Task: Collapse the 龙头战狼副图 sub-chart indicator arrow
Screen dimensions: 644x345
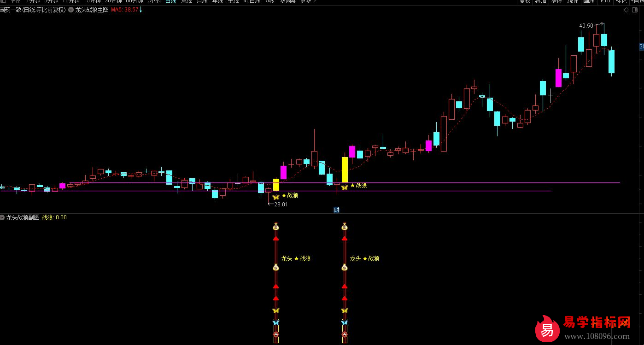Action: [x=2, y=217]
